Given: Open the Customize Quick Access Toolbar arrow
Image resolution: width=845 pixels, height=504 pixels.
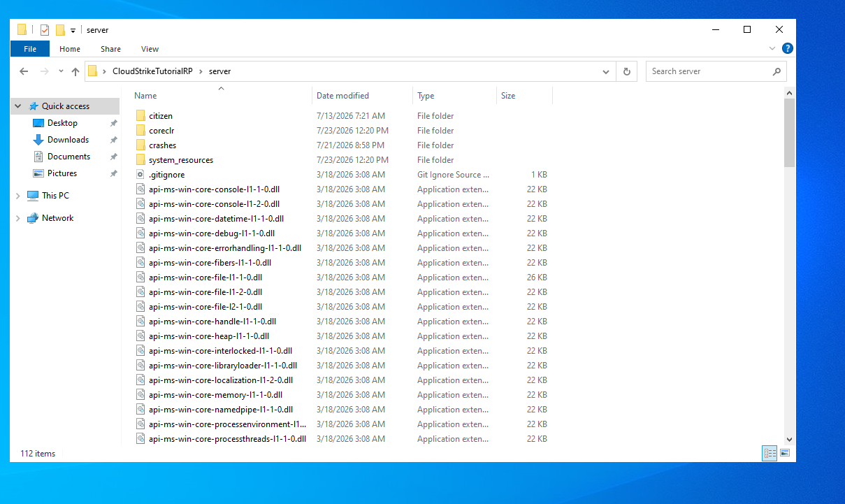Looking at the screenshot, I should [x=73, y=31].
